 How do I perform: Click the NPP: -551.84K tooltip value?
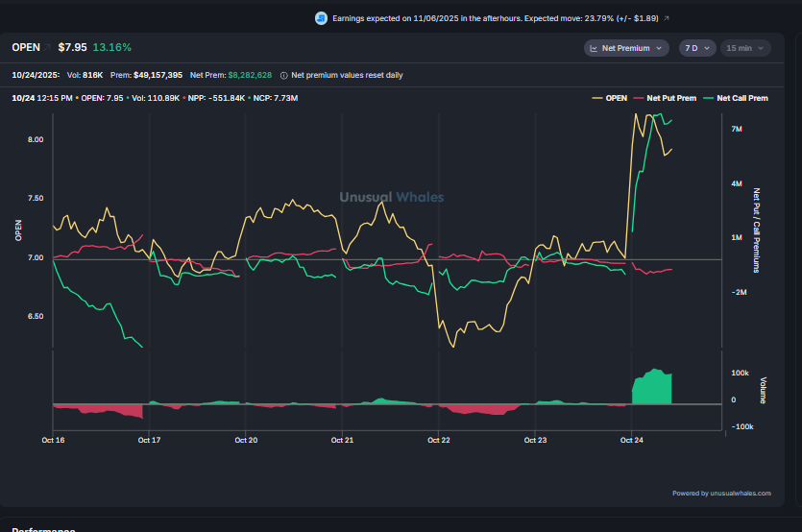pyautogui.click(x=216, y=98)
